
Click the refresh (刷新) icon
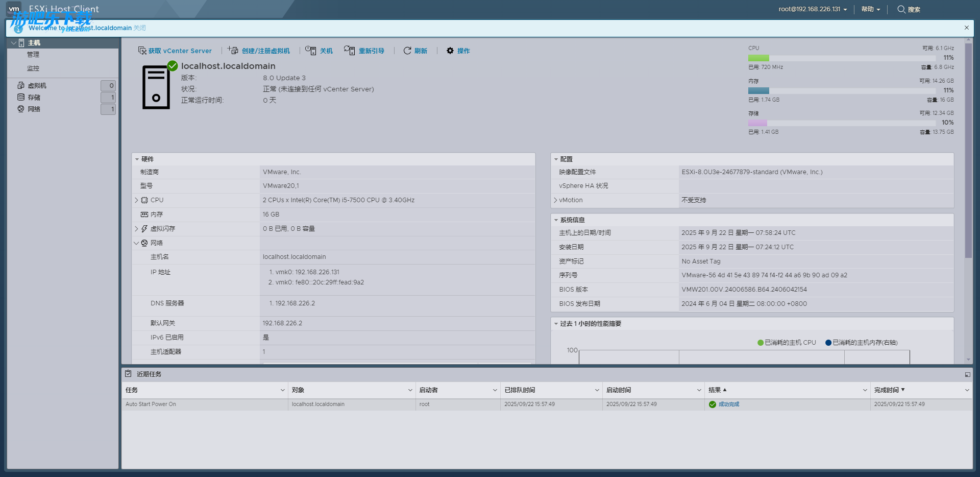coord(407,51)
